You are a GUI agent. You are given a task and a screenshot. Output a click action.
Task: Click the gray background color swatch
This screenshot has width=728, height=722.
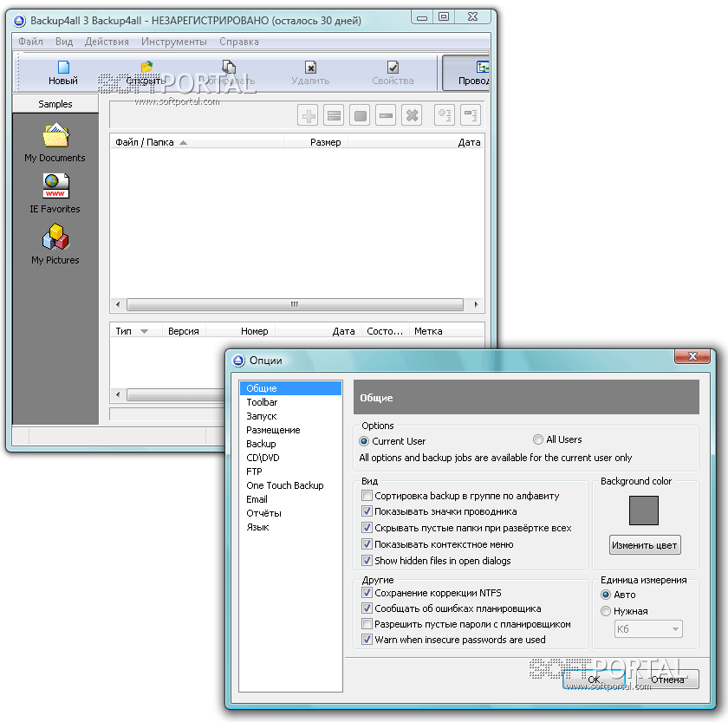coord(643,511)
